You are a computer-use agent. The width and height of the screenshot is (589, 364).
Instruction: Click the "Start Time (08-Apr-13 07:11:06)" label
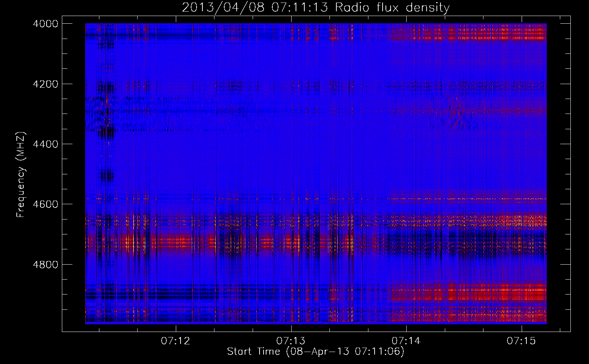click(316, 352)
